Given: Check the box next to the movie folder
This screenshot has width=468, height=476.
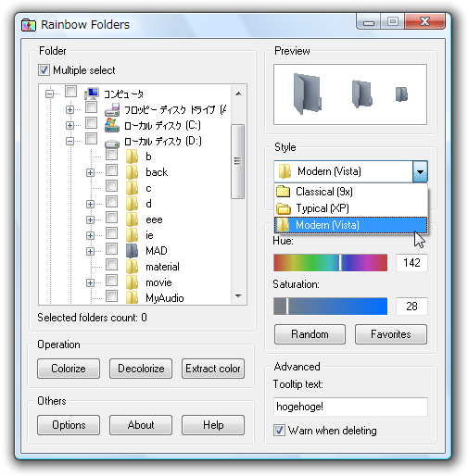Looking at the screenshot, I should coord(111,281).
